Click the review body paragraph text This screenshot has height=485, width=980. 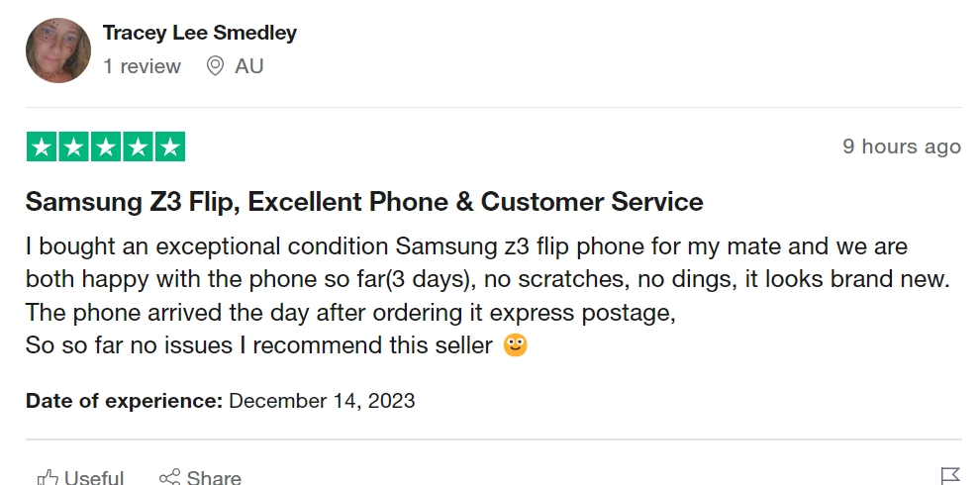click(x=465, y=279)
